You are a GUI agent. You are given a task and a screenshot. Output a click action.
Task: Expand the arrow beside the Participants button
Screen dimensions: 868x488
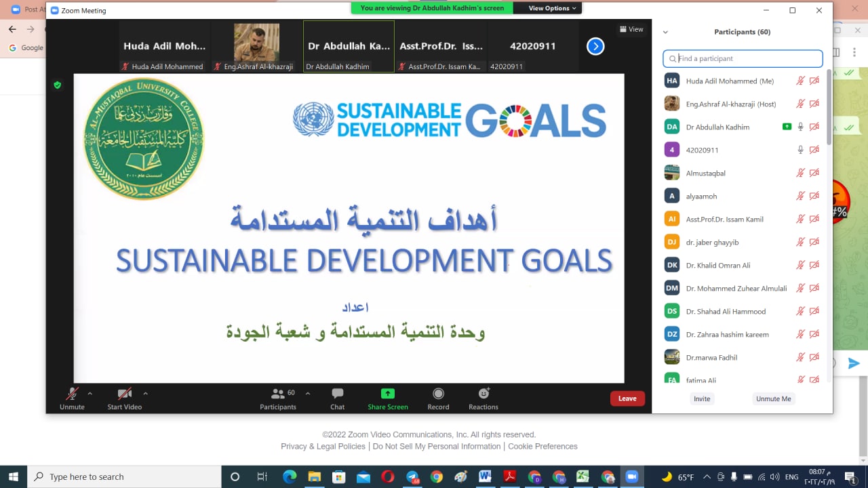[x=307, y=393]
